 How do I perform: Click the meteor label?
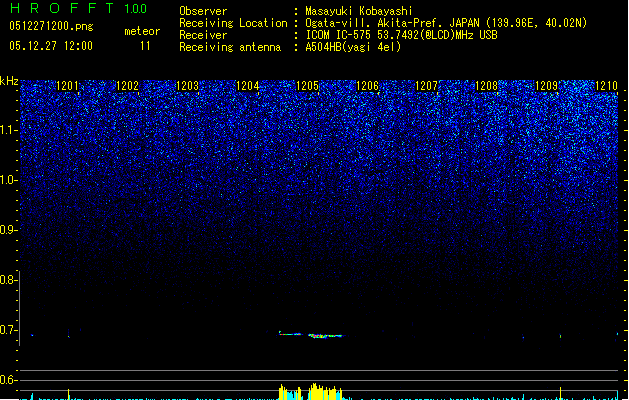142,31
